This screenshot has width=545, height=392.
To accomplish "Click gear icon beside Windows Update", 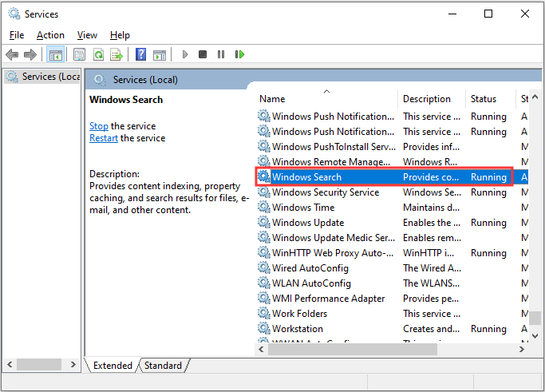I will (264, 222).
